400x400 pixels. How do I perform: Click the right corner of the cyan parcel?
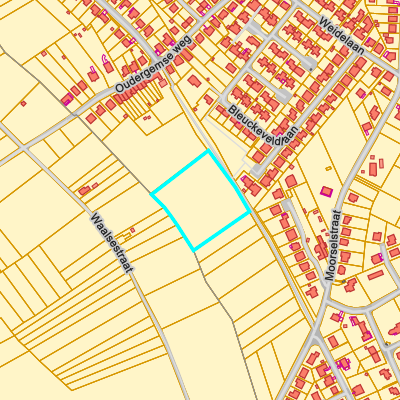click(x=249, y=212)
